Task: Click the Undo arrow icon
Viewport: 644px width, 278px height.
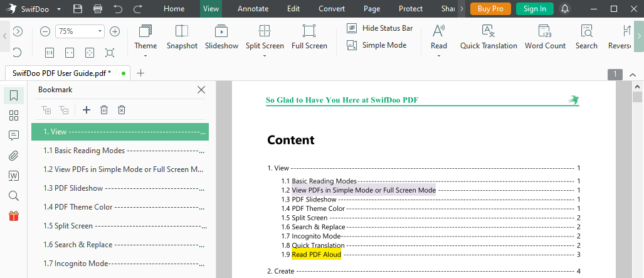Action: 118,9
